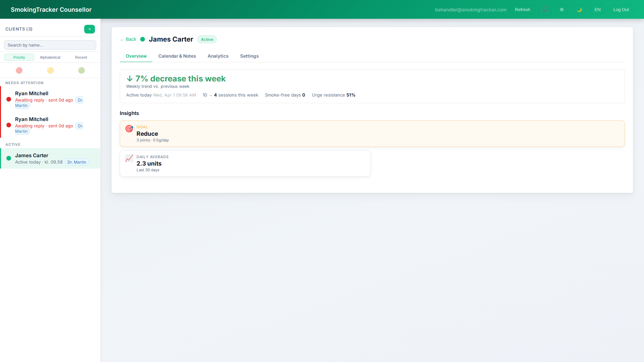
Task: Select the red priority filter dot
Action: pos(19,70)
